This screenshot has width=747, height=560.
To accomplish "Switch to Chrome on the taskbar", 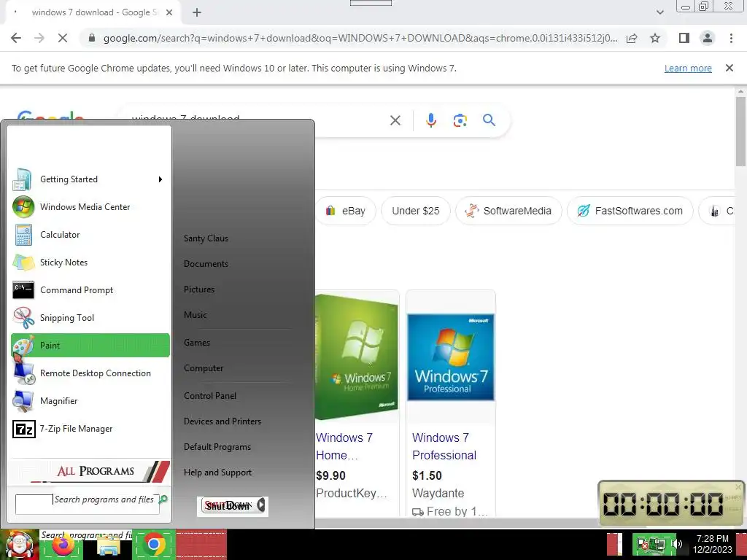I will pos(154,544).
